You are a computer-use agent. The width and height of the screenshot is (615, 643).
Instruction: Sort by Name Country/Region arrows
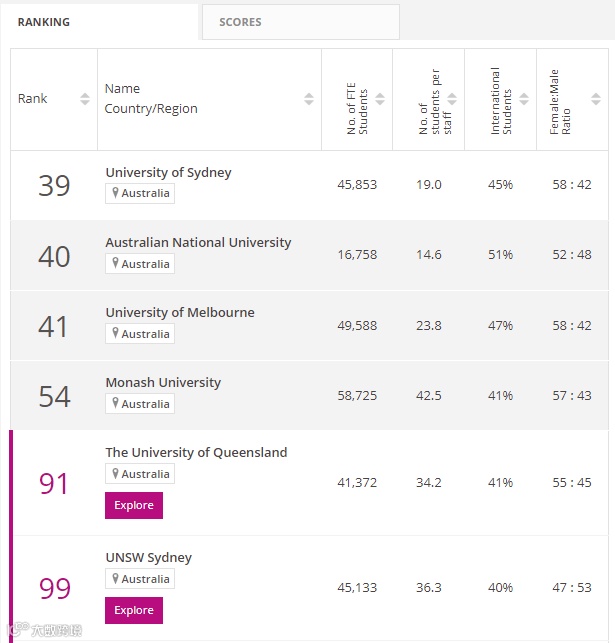[309, 99]
